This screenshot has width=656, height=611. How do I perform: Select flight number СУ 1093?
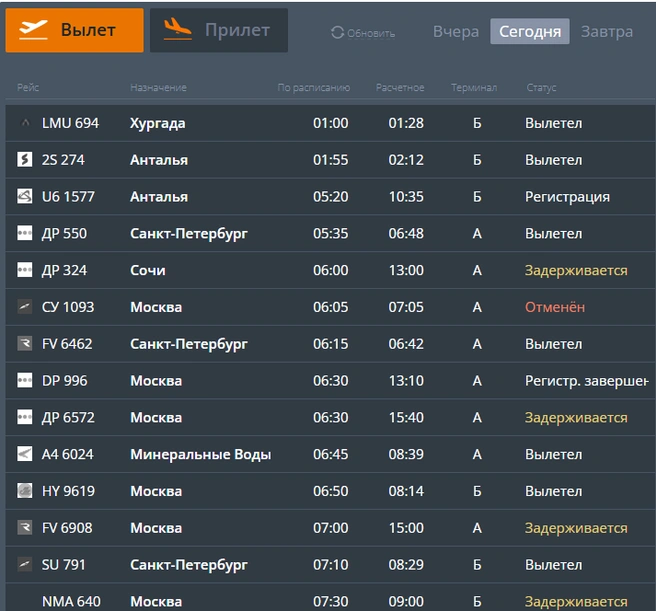pos(68,307)
